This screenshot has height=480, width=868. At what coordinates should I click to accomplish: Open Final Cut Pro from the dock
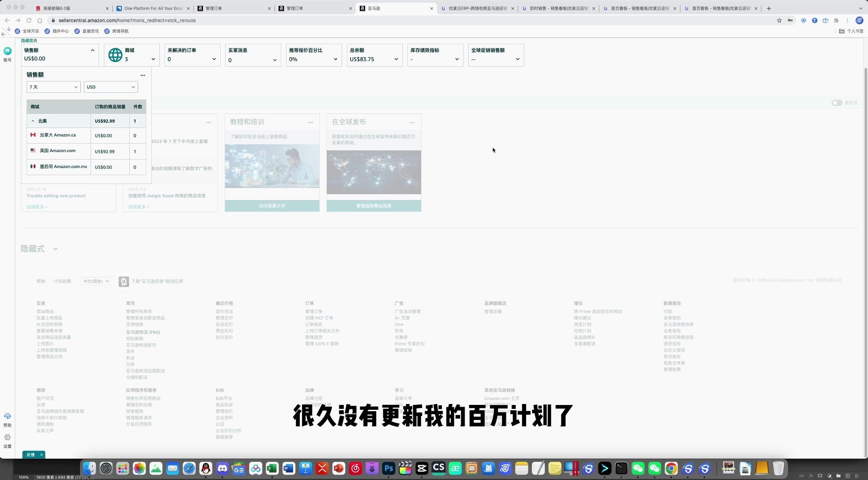[405, 468]
